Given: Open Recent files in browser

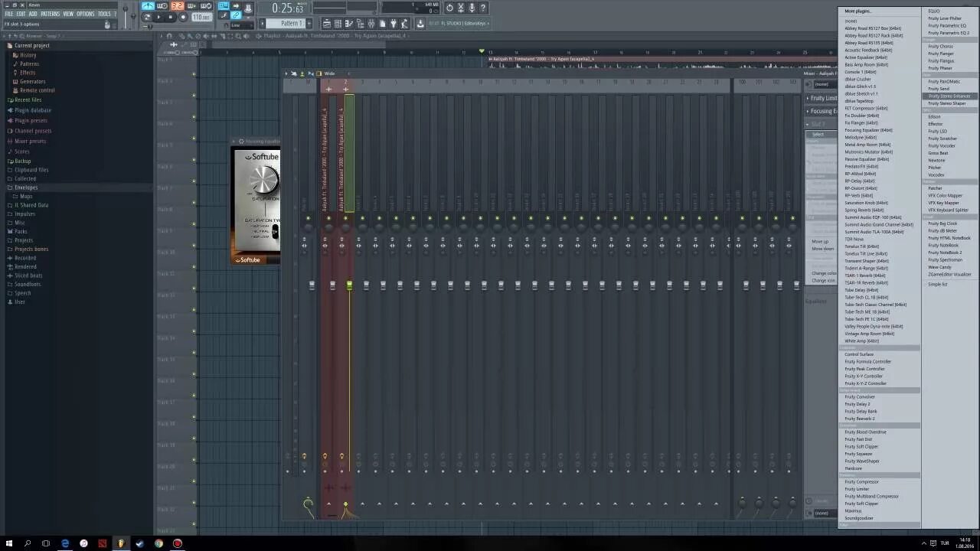Looking at the screenshot, I should 28,99.
